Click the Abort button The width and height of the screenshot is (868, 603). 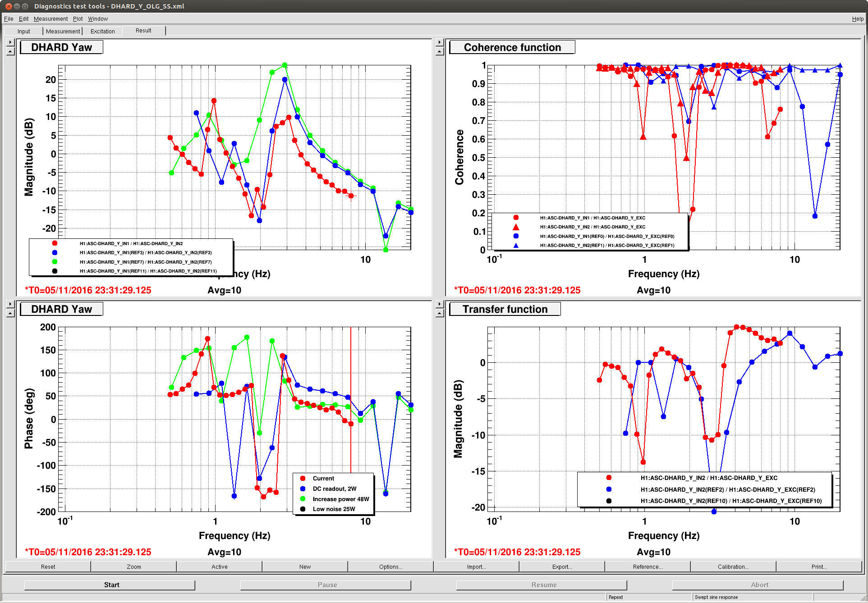758,585
